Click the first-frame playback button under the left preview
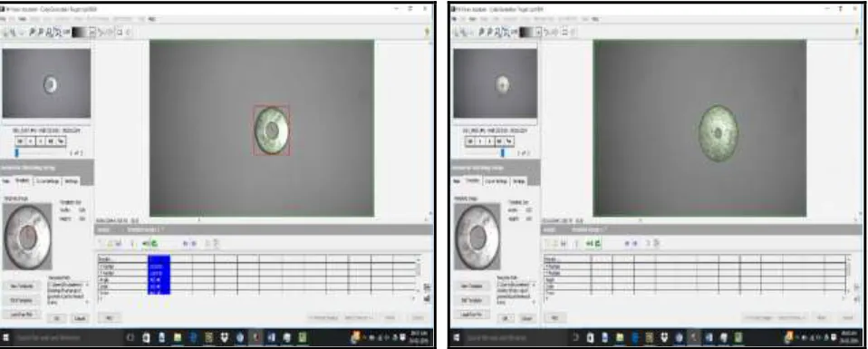This screenshot has height=349, width=868. coord(19,141)
